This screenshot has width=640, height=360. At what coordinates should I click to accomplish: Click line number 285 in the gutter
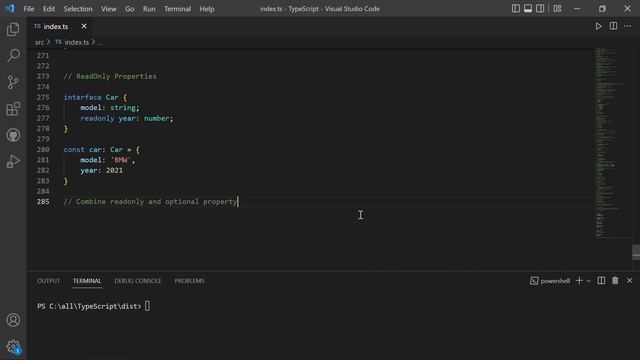coord(43,202)
